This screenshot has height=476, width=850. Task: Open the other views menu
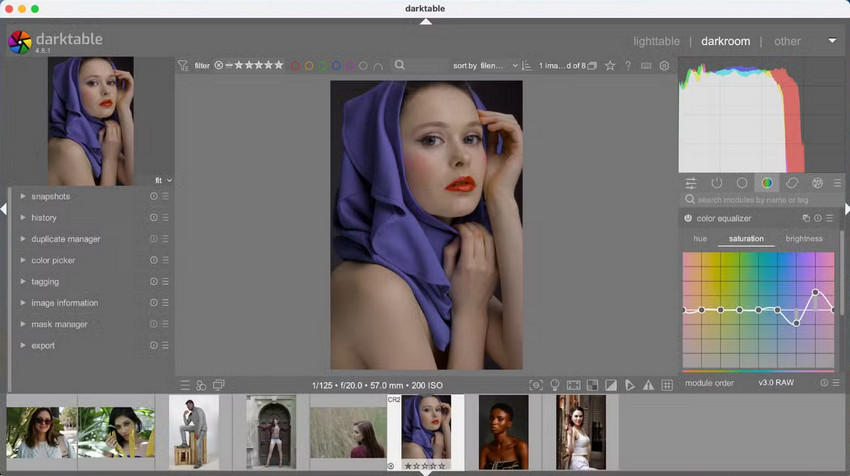click(787, 41)
